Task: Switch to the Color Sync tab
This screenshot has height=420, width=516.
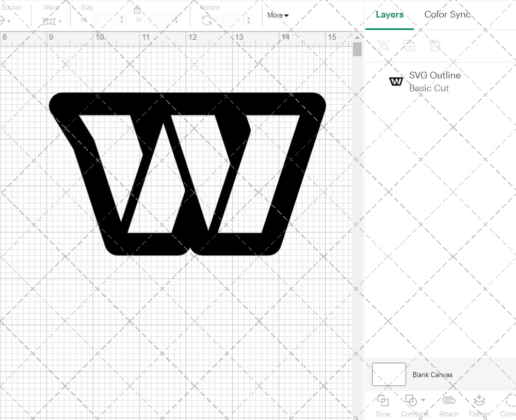Action: pyautogui.click(x=447, y=14)
